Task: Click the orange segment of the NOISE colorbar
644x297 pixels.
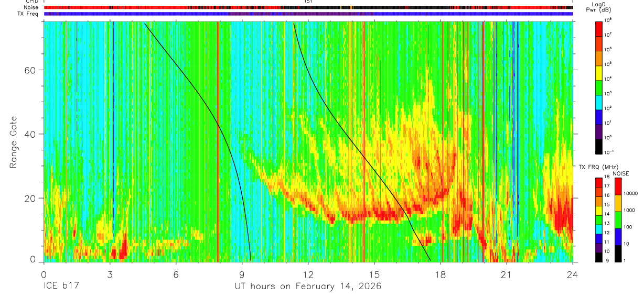Action: [x=618, y=203]
